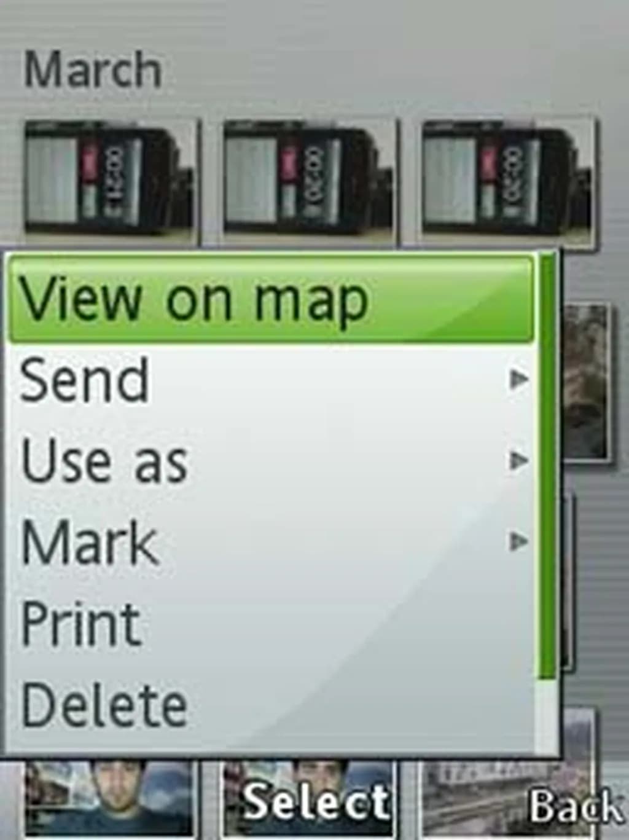Click the green menu scrollbar
This screenshot has width=629, height=840.
tap(546, 467)
